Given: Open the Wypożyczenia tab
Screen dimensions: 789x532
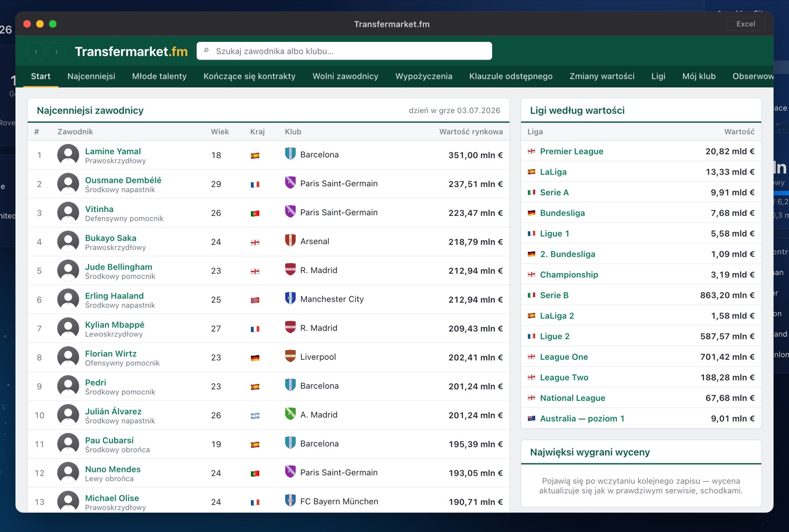Looking at the screenshot, I should click(x=424, y=76).
